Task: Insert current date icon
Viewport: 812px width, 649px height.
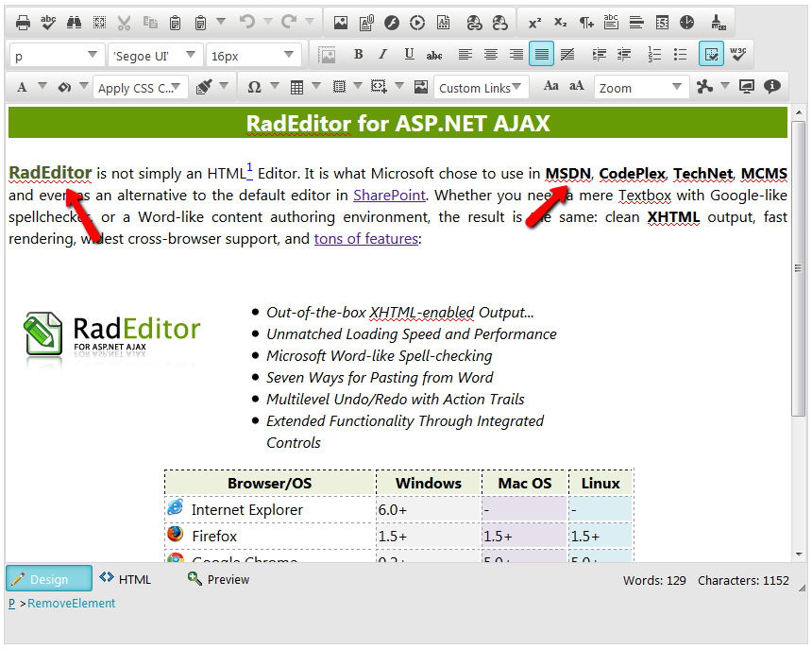Action: coord(662,23)
